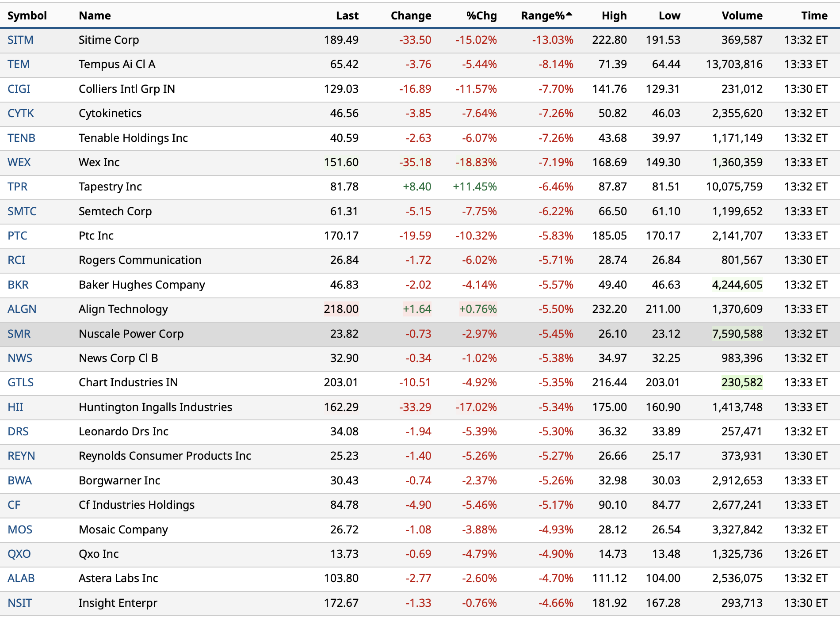This screenshot has height=617, width=840.
Task: Sort table by Name column header
Action: [x=95, y=16]
